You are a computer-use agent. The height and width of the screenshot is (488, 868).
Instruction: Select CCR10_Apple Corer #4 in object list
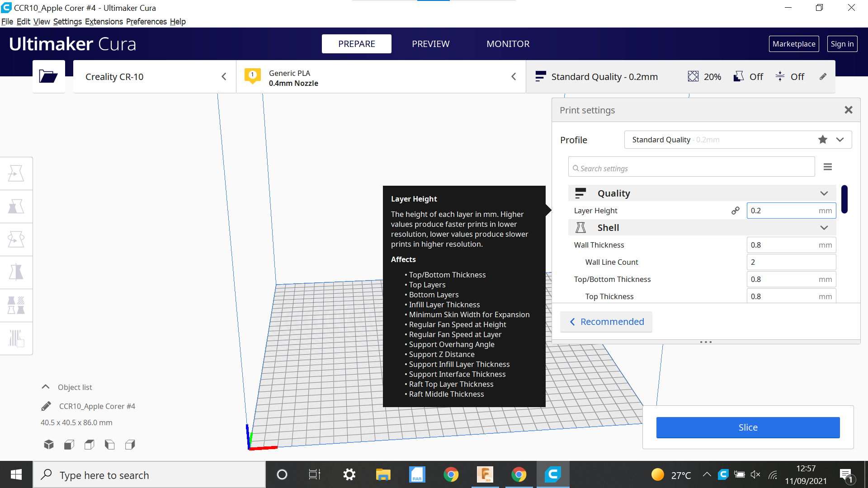click(97, 406)
